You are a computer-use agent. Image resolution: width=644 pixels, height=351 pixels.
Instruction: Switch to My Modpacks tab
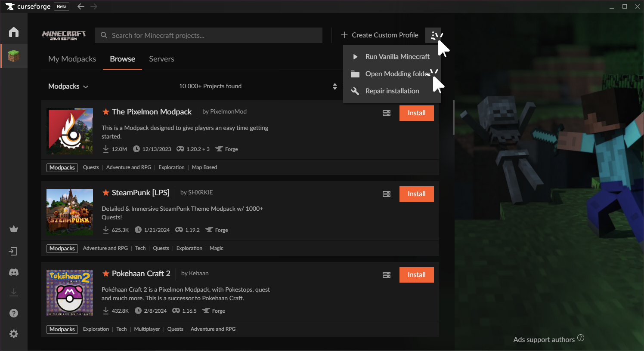pyautogui.click(x=72, y=59)
